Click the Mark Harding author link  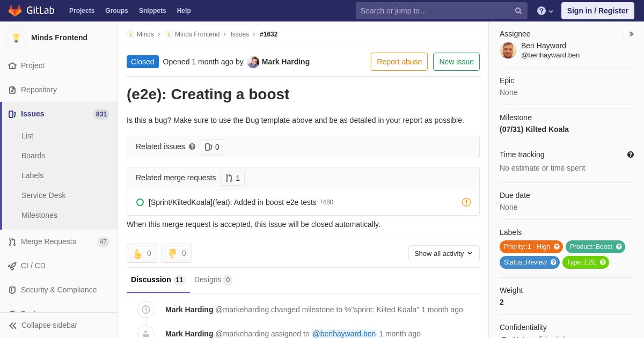(x=286, y=62)
